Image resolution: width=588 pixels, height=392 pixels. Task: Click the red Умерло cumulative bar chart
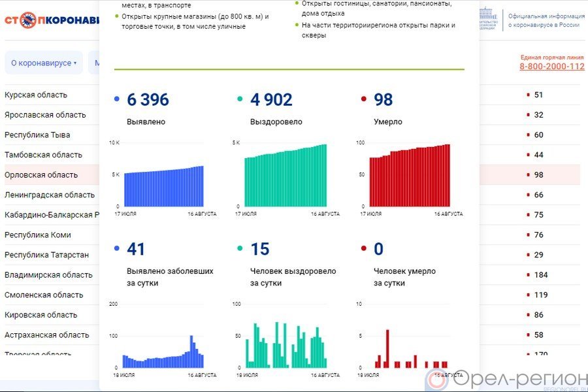point(410,176)
